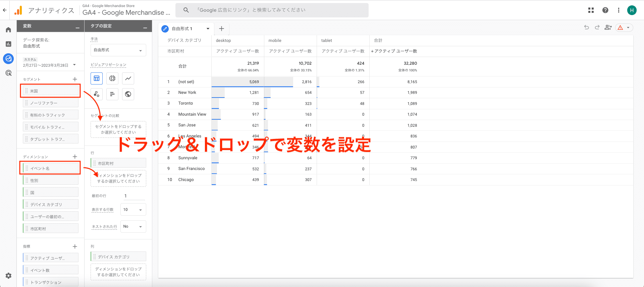Select the bar chart visualization icon
This screenshot has height=287, width=644.
click(112, 94)
